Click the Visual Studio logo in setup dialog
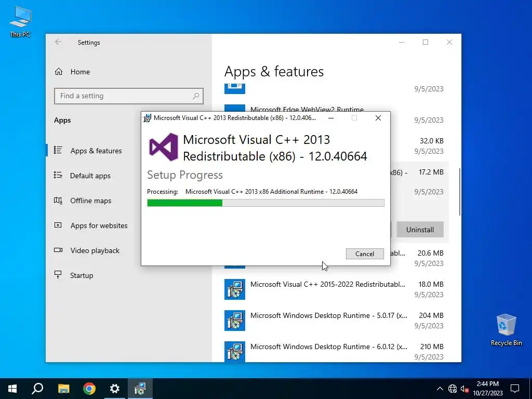The image size is (532, 399). point(164,147)
